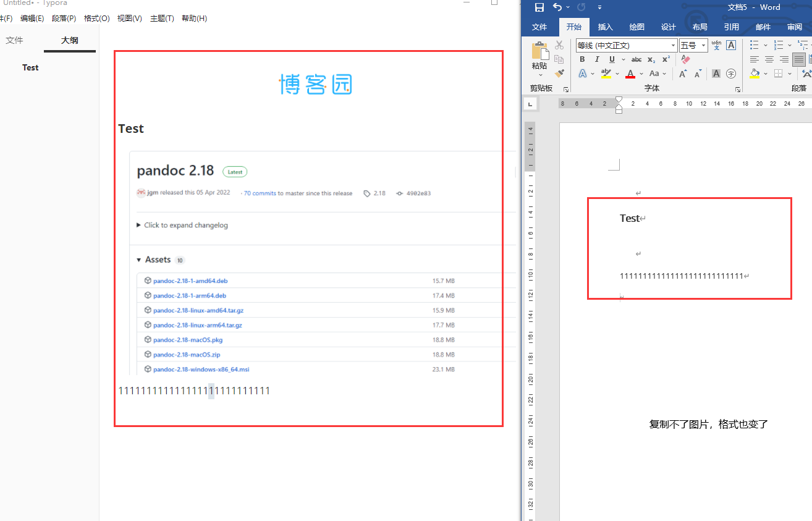Open the paragraph shading color dropdown arrow
The image size is (812, 521).
point(765,74)
